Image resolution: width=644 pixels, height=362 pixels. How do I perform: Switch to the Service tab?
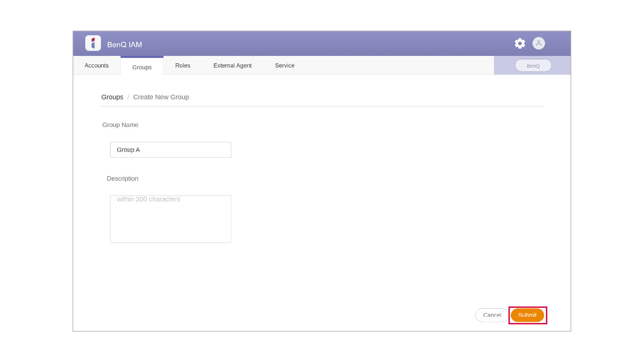285,66
